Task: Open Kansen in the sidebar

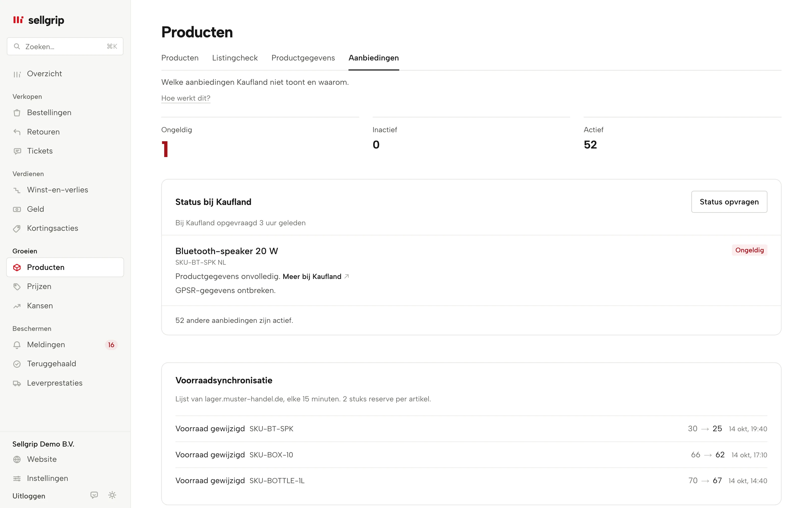Action: point(65,306)
